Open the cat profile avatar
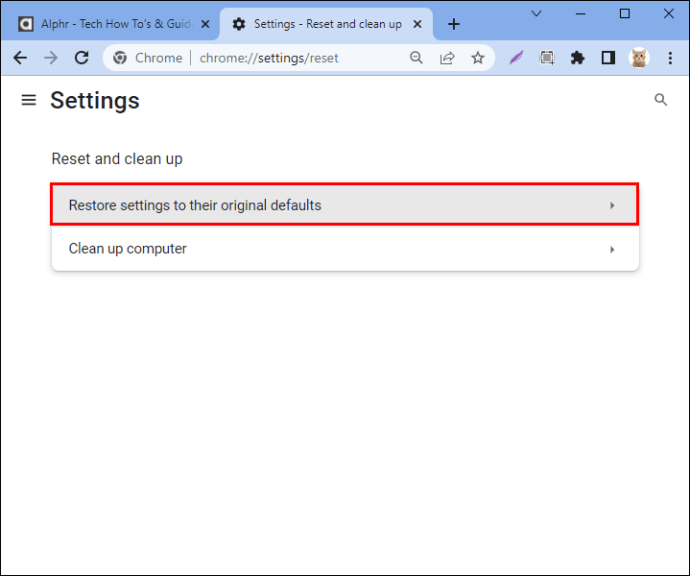The image size is (690, 576). (x=639, y=58)
